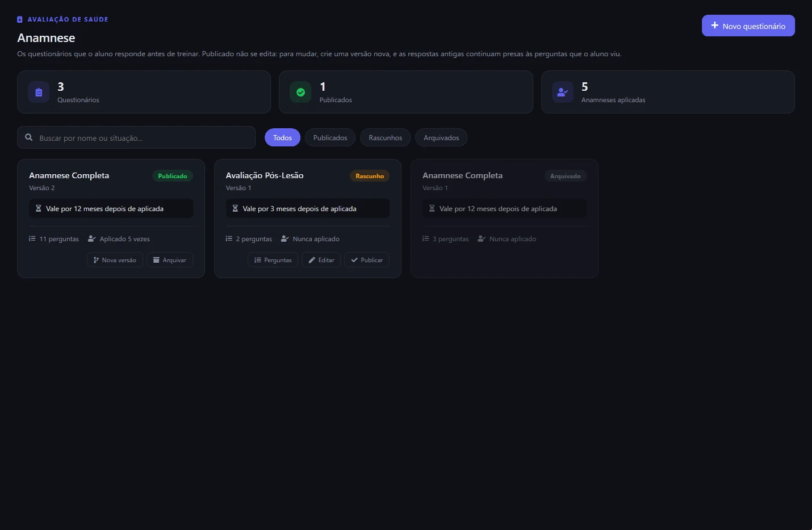
Task: Click the Anamnese page heading
Action: click(x=46, y=38)
